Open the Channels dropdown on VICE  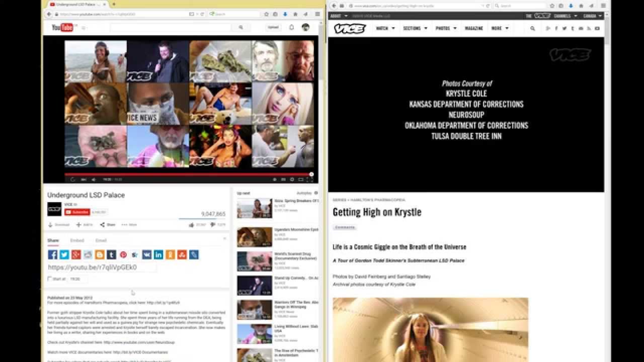[x=566, y=16]
